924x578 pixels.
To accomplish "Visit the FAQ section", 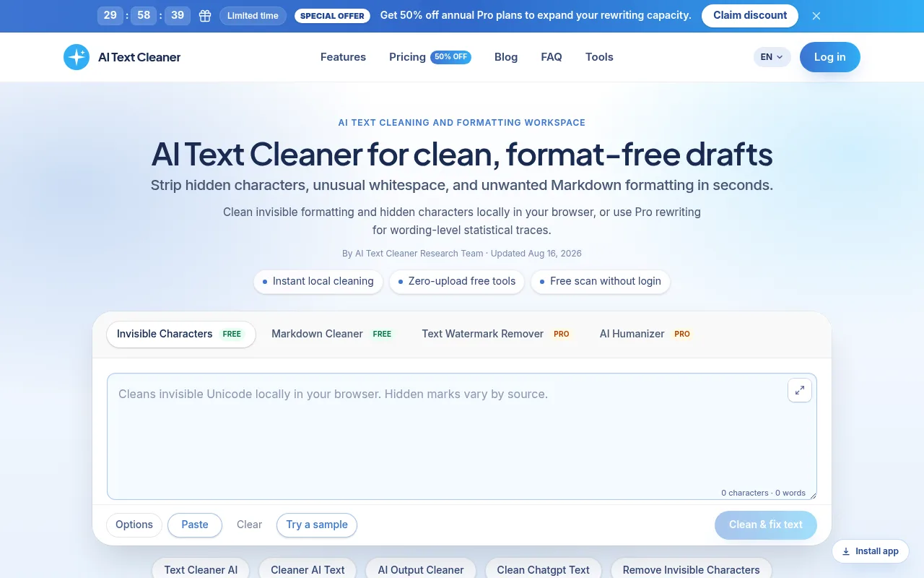I will pyautogui.click(x=552, y=57).
